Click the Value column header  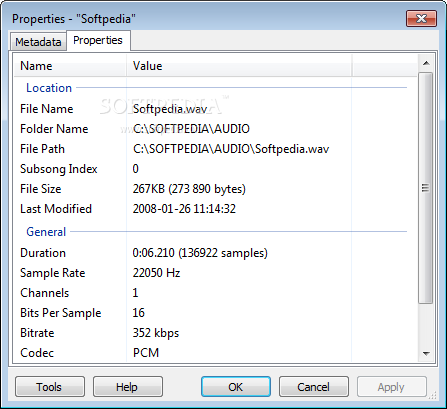pyautogui.click(x=239, y=66)
